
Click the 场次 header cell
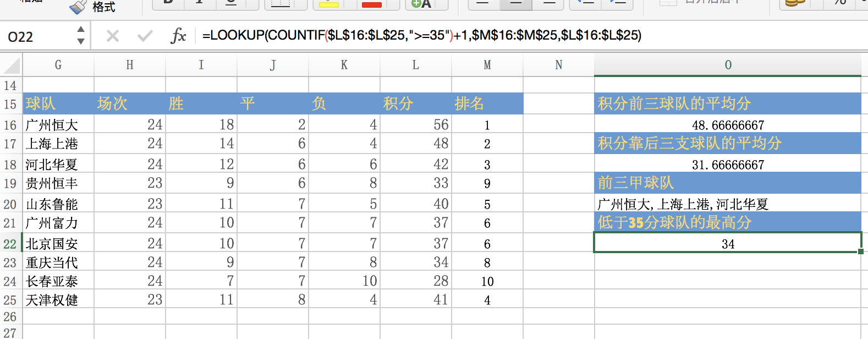[x=130, y=103]
